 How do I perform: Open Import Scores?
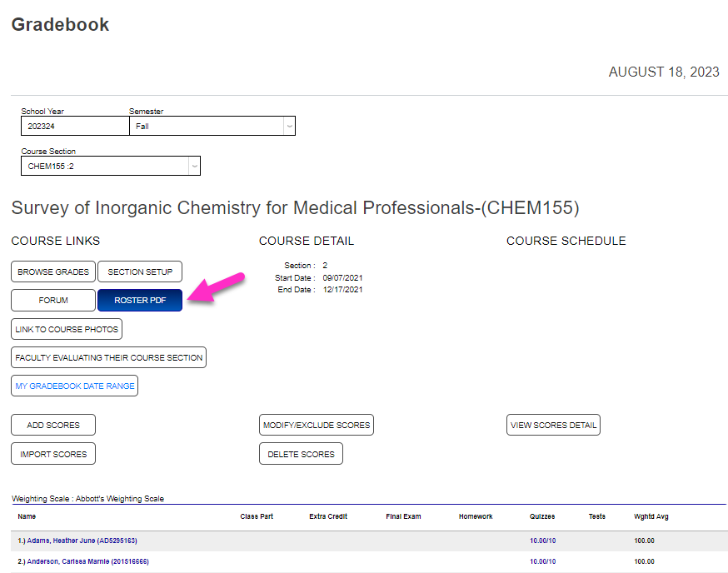click(52, 453)
